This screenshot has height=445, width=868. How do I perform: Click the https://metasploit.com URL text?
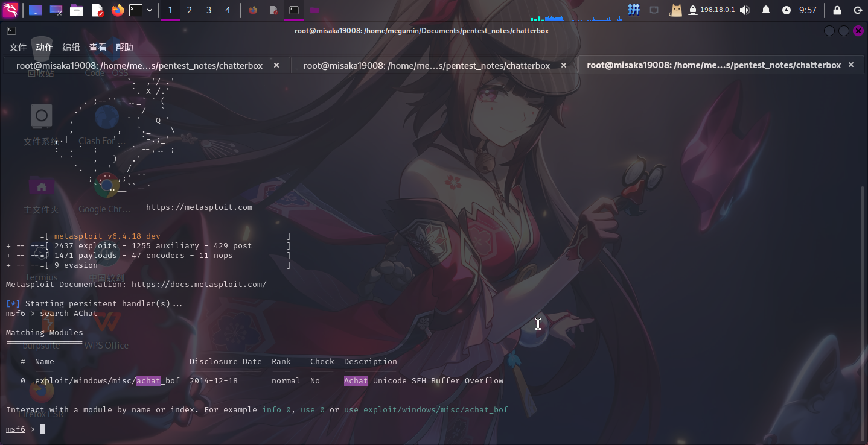pos(199,207)
